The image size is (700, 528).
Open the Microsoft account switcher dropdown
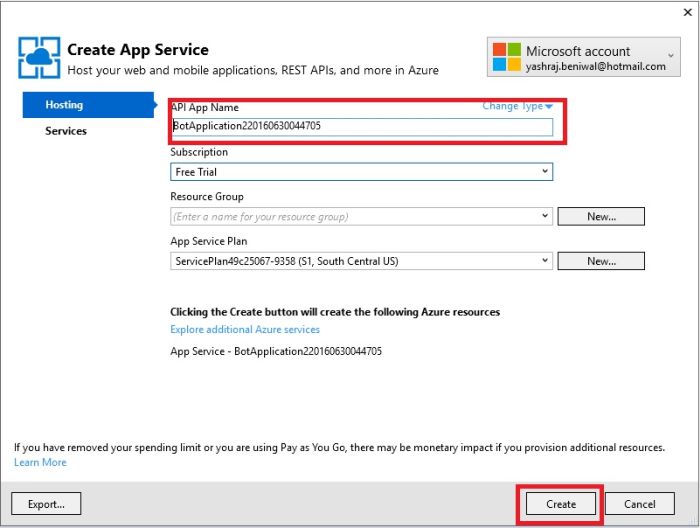[x=671, y=55]
